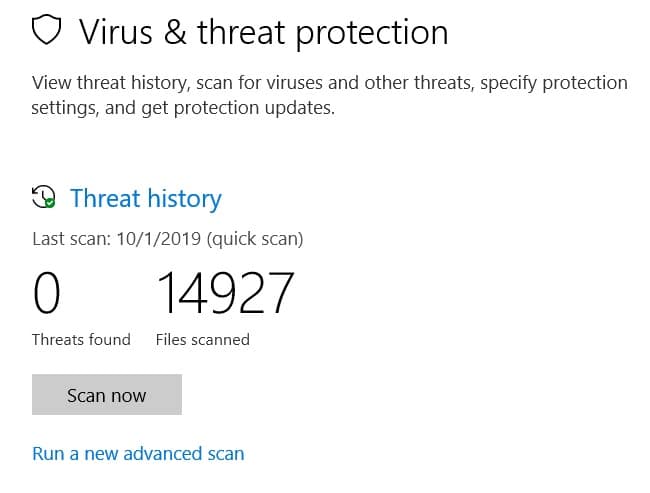Click the large 0 threats number
The width and height of the screenshot is (650, 493).
coord(47,293)
